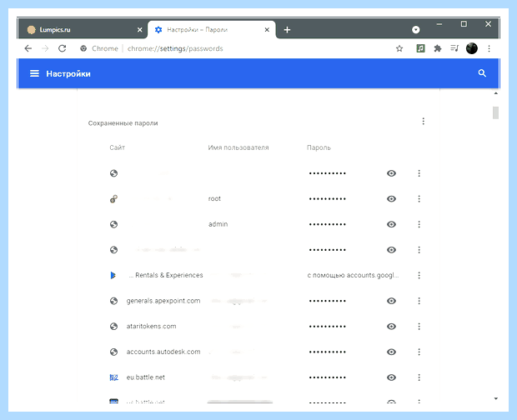Reveal password for accounts.autodesk.com
This screenshot has height=420, width=517.
click(x=391, y=352)
